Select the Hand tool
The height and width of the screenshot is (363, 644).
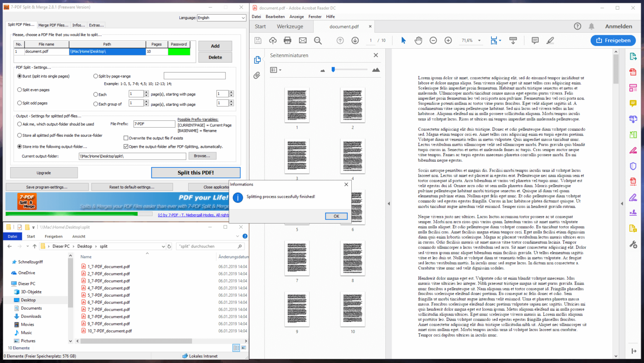pyautogui.click(x=418, y=40)
